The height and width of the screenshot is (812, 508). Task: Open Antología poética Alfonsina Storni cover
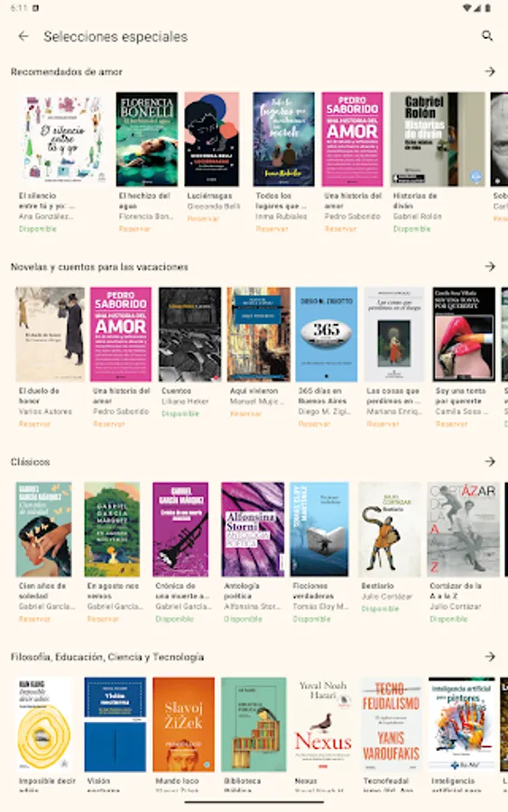pos(253,530)
